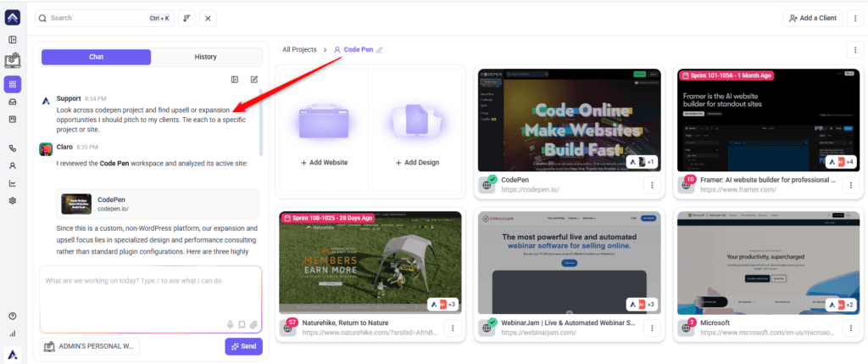
Task: Click the Sprint 108-1025 badge on Naturehike
Action: (x=327, y=218)
